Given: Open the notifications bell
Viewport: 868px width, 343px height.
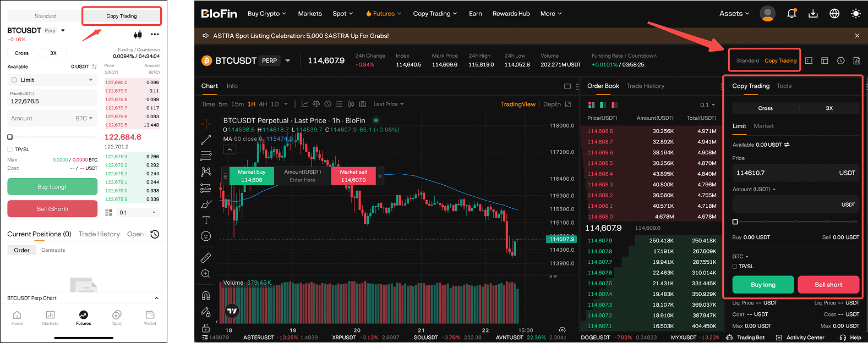Looking at the screenshot, I should click(x=791, y=14).
